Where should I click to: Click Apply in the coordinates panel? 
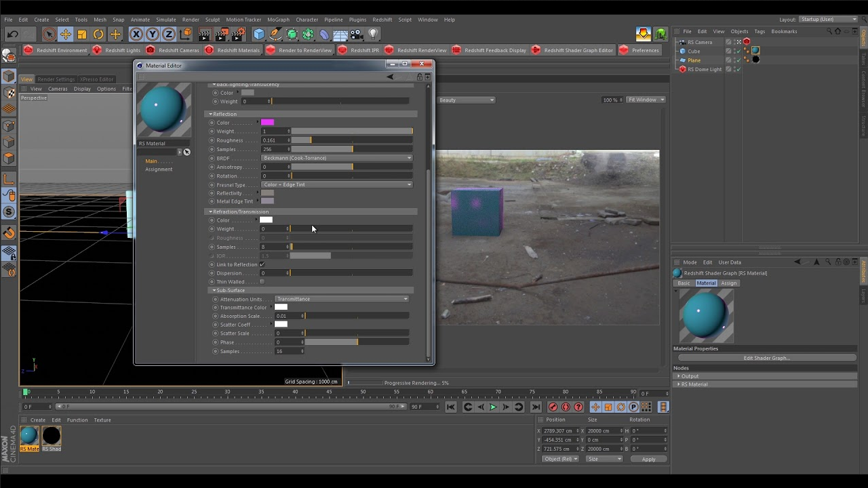[648, 459]
